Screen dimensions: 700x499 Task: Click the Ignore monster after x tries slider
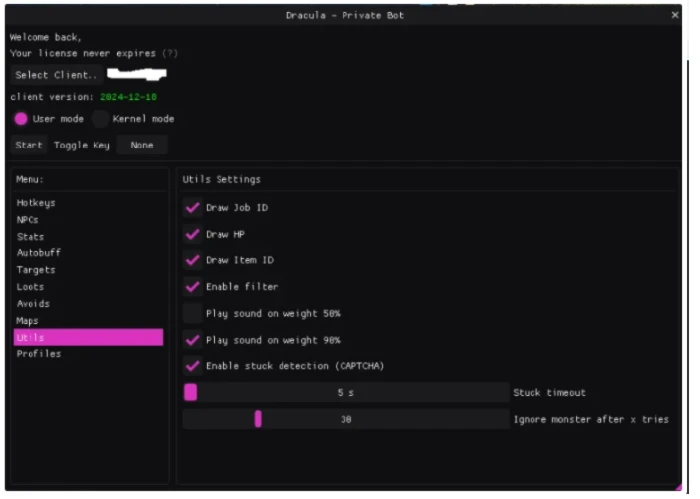pos(345,420)
